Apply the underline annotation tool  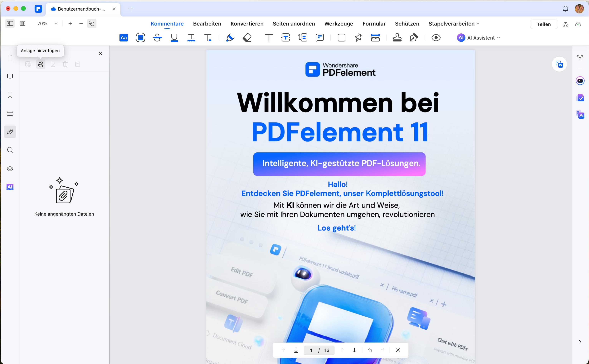(174, 38)
